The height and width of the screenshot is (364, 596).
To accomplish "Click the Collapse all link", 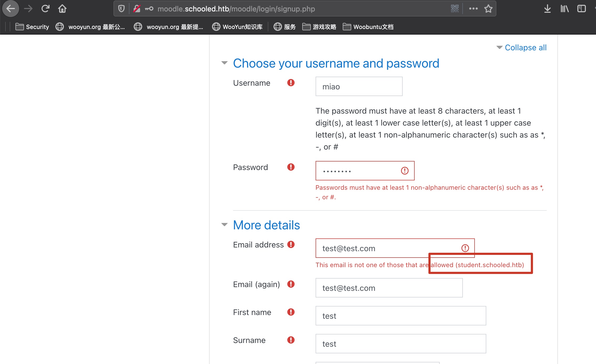I will point(525,48).
